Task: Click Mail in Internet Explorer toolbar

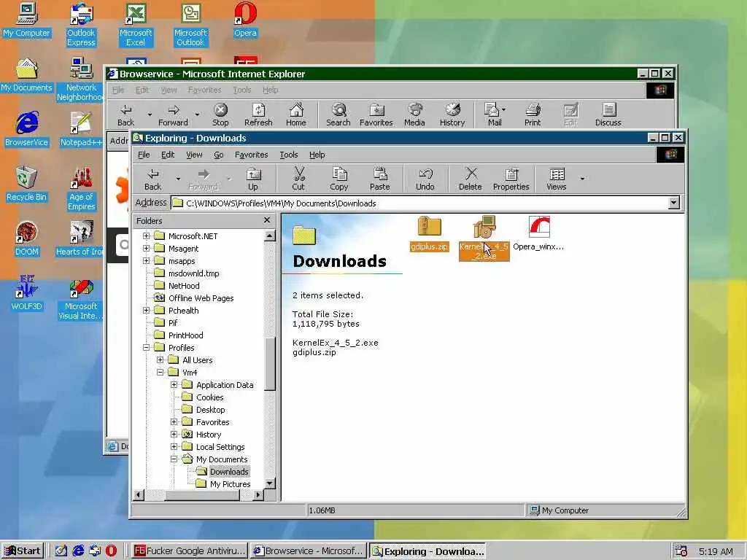Action: coord(493,114)
